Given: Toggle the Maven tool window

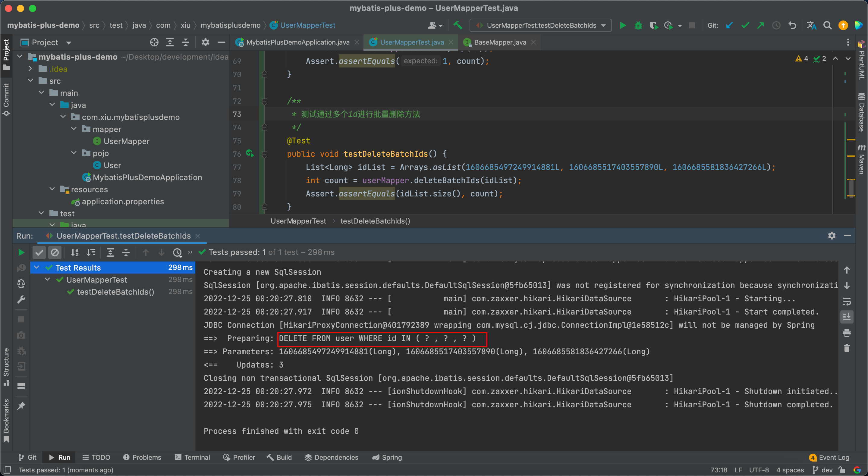Looking at the screenshot, I should click(861, 159).
